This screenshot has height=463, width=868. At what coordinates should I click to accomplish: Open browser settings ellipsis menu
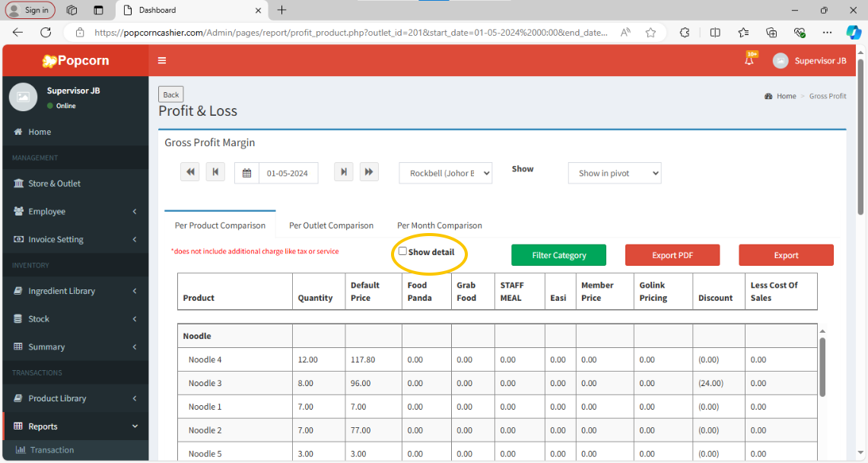tap(827, 33)
